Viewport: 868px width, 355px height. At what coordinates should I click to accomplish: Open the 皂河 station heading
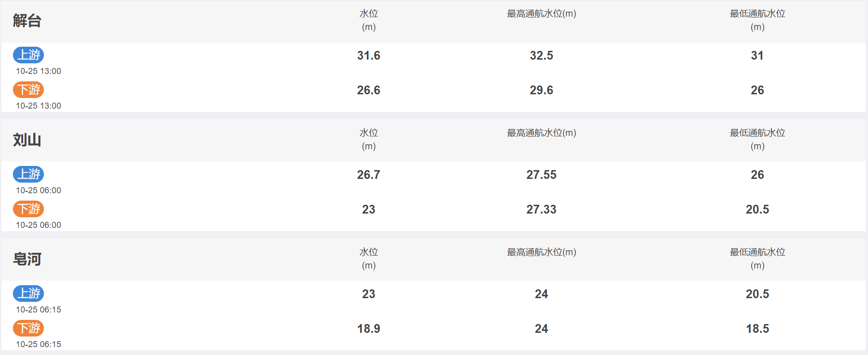click(x=27, y=259)
